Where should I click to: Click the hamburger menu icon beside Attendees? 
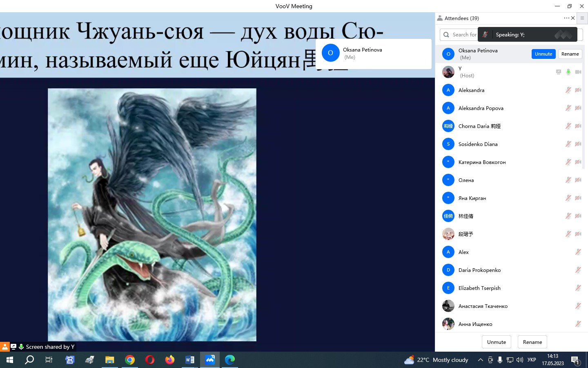tap(582, 18)
